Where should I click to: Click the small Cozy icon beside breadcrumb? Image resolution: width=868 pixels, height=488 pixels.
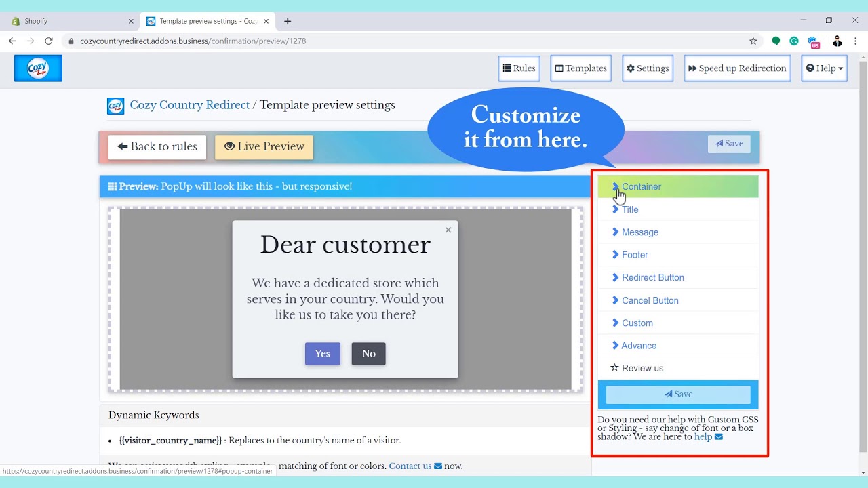(115, 106)
